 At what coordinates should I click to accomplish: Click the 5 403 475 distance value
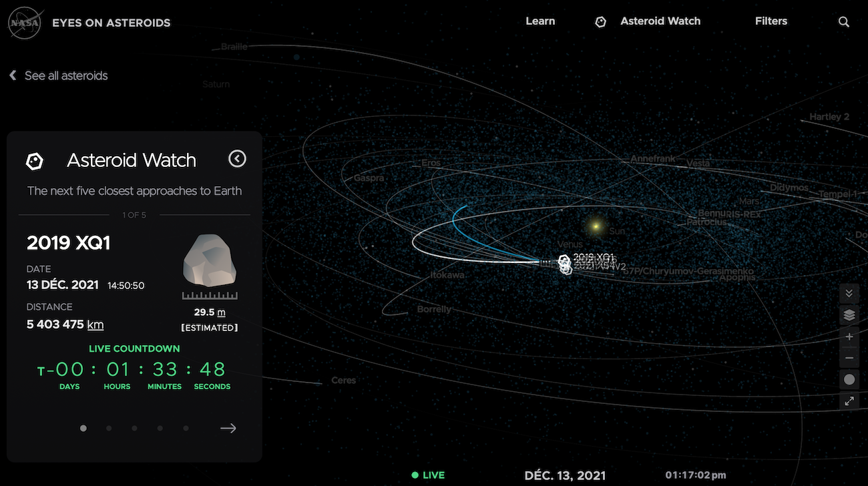click(55, 324)
